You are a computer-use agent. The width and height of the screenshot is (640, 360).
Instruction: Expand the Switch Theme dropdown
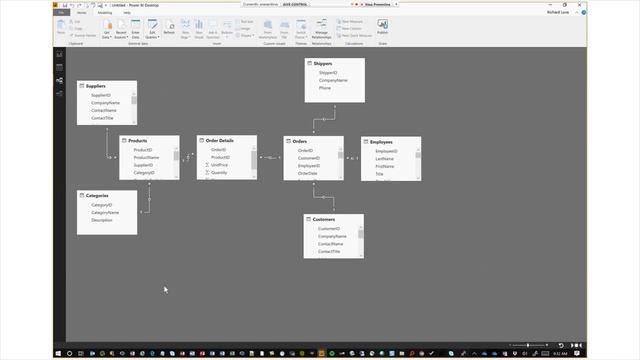(x=306, y=37)
